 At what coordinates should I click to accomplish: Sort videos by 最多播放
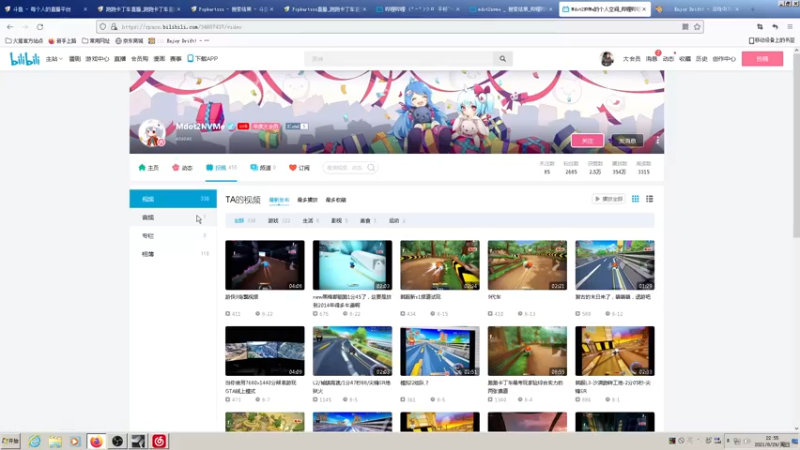tap(307, 200)
